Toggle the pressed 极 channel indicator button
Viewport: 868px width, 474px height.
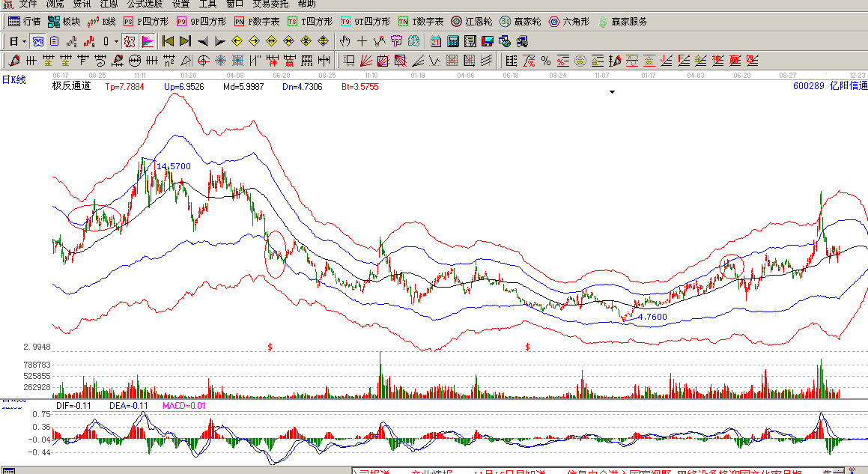[x=129, y=41]
